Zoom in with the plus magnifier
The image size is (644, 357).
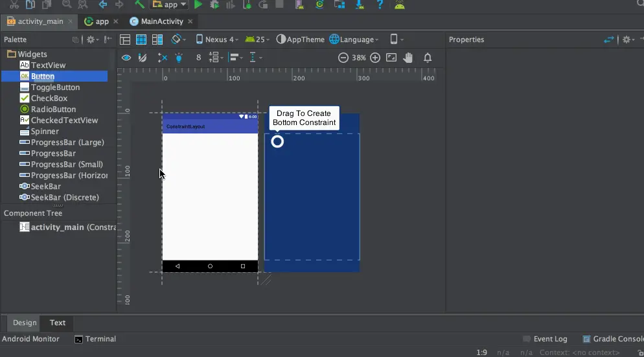point(375,58)
